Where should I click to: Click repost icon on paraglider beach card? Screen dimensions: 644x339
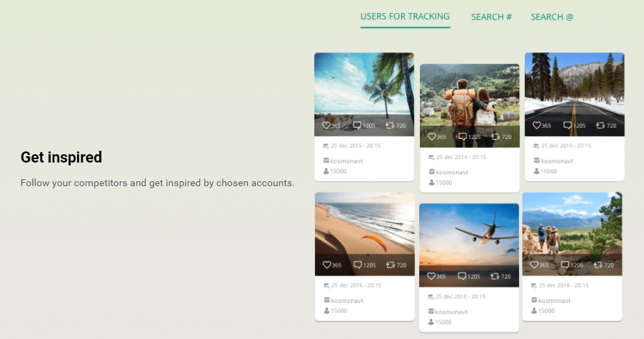click(x=390, y=265)
